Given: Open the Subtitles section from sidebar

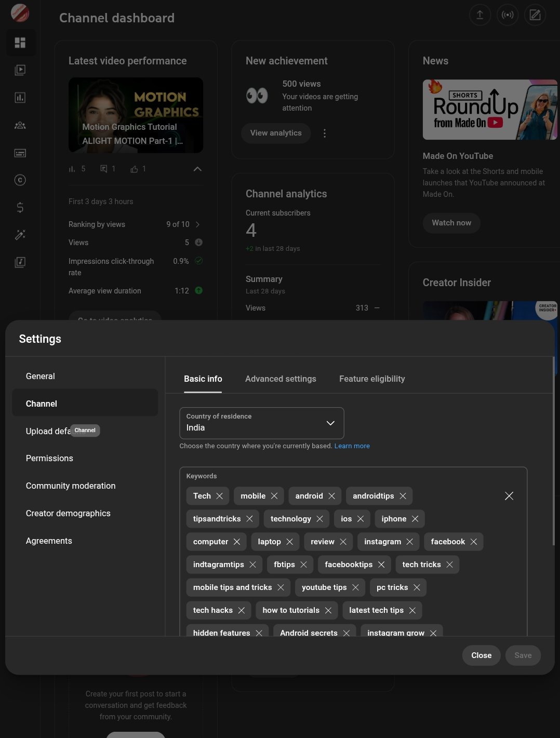Looking at the screenshot, I should (x=20, y=153).
